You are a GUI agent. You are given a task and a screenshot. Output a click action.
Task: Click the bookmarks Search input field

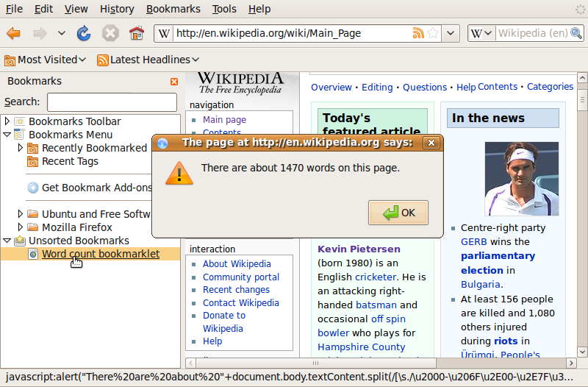[112, 102]
